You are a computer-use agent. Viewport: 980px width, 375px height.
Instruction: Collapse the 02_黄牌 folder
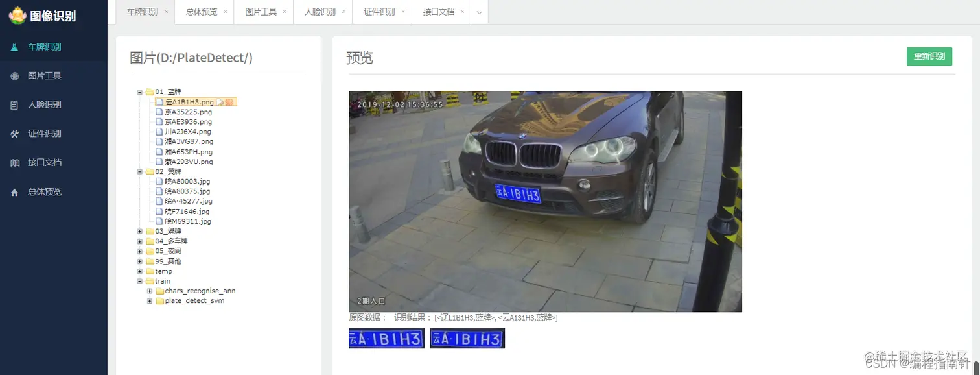[x=139, y=172]
